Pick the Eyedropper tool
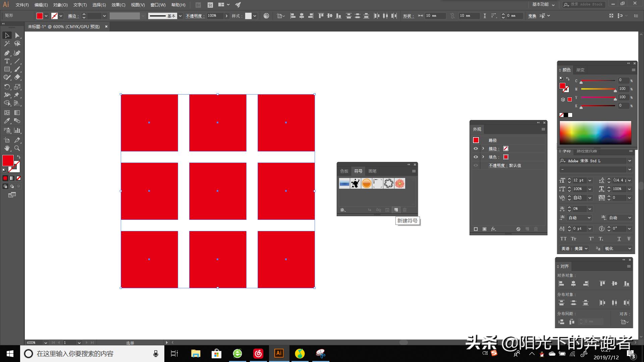644x362 pixels. coord(7,121)
